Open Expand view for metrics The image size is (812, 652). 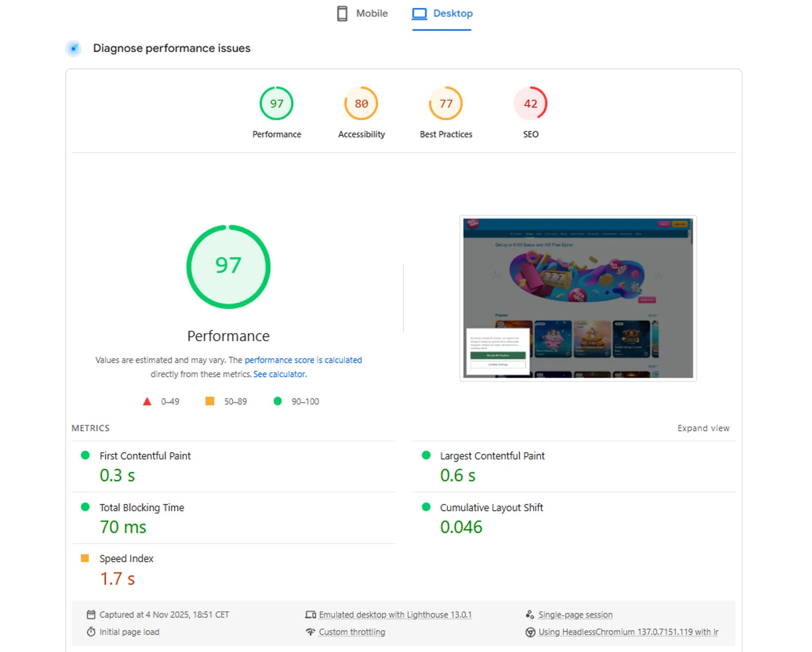tap(703, 428)
